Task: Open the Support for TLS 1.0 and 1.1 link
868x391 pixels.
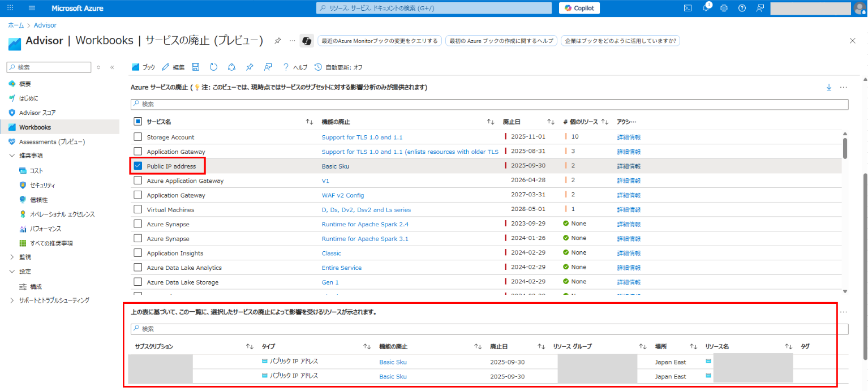Action: (x=362, y=137)
